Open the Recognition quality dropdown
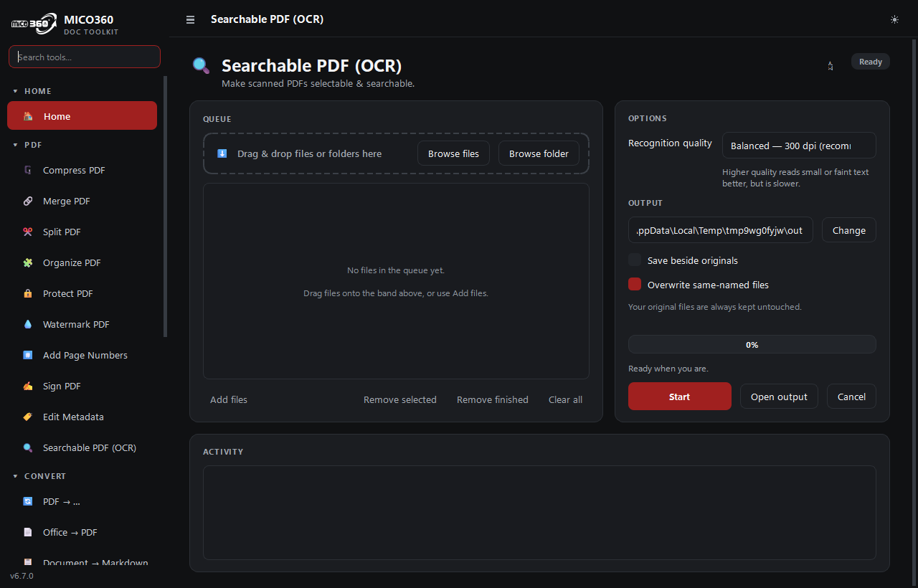The image size is (918, 588). pyautogui.click(x=799, y=146)
